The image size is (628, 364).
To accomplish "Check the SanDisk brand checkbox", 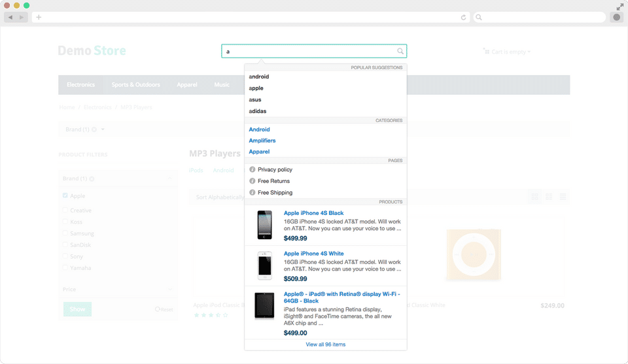I will click(x=65, y=244).
